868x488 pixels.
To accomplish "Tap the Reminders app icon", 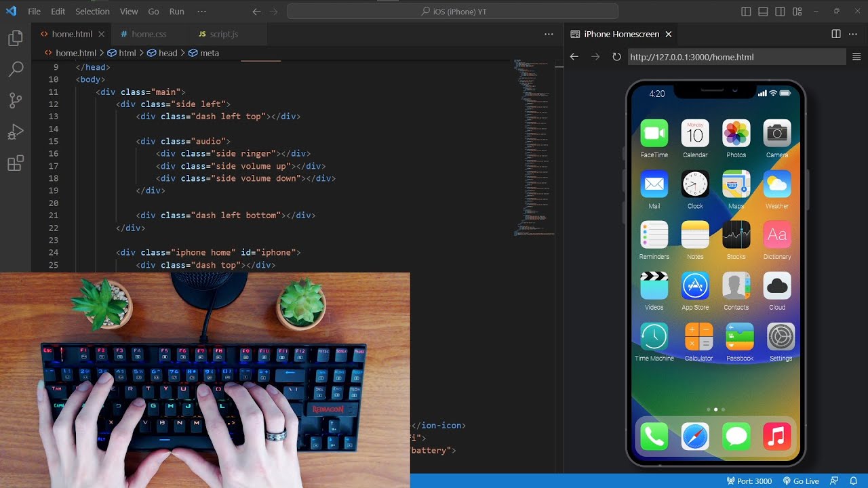I will (x=654, y=235).
